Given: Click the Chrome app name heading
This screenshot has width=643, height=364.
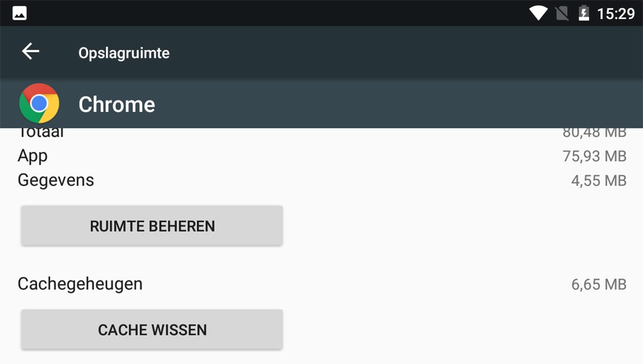Looking at the screenshot, I should click(117, 104).
